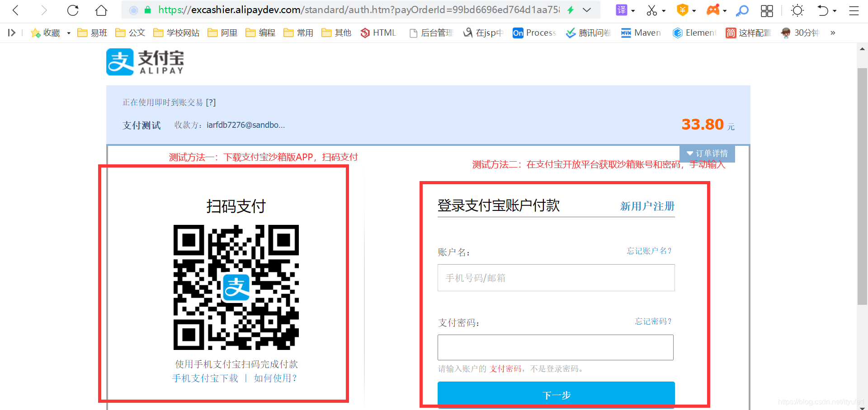Expand the screenshot tool dropdown arrow
868x410 pixels.
(x=664, y=11)
